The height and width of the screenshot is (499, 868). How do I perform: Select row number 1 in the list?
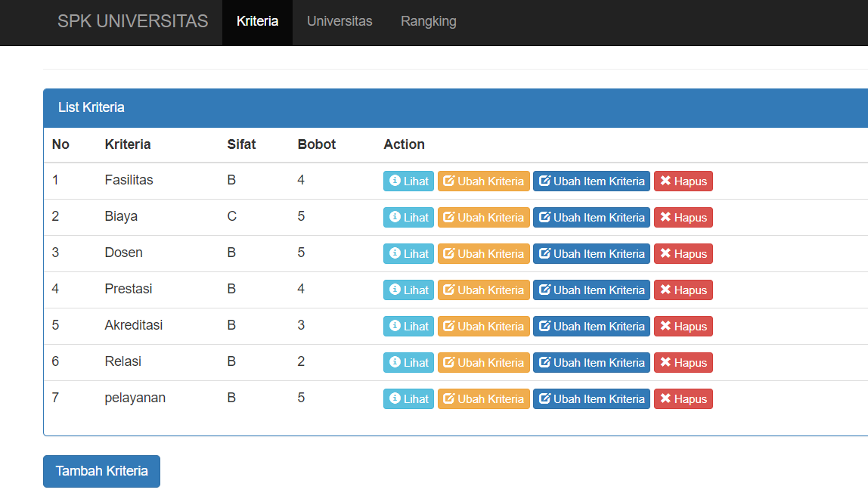pyautogui.click(x=55, y=180)
